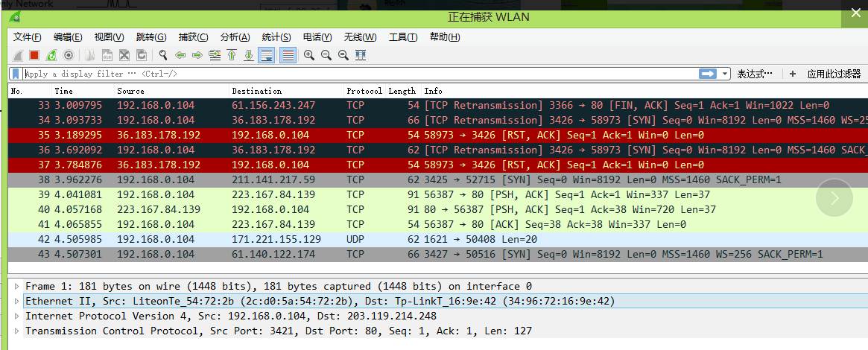Sort by the No. column header
The width and height of the screenshot is (868, 350).
[x=30, y=91]
